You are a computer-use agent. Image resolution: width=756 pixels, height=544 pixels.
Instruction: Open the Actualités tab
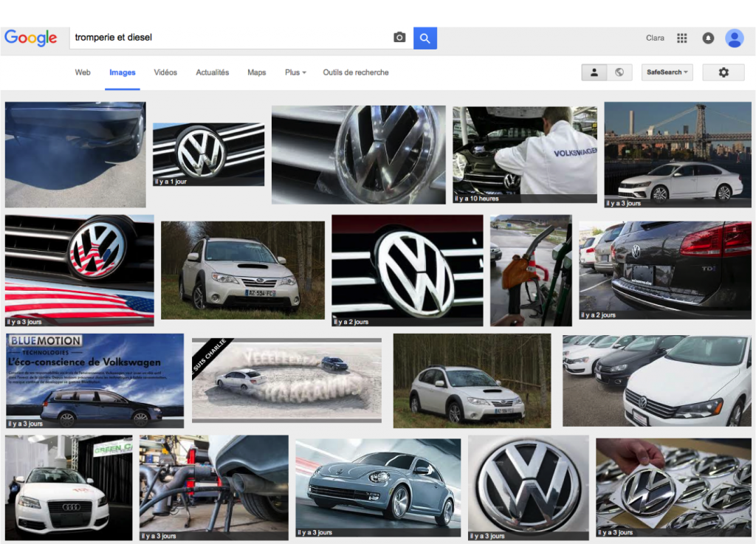tap(212, 72)
